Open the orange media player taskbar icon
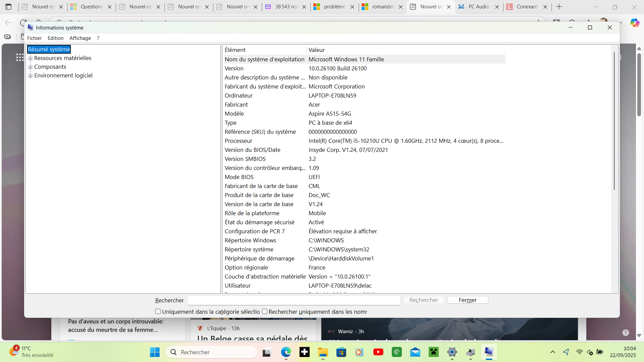 360,352
